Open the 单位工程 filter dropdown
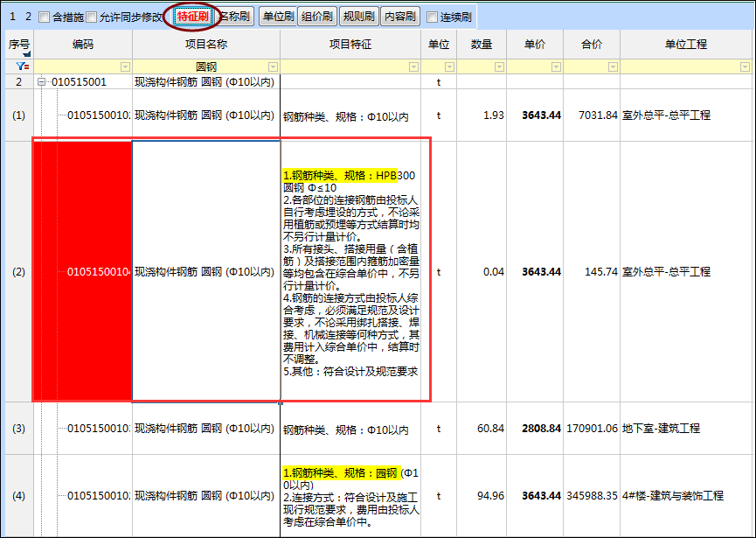Viewport: 756px width, 538px height. point(746,67)
